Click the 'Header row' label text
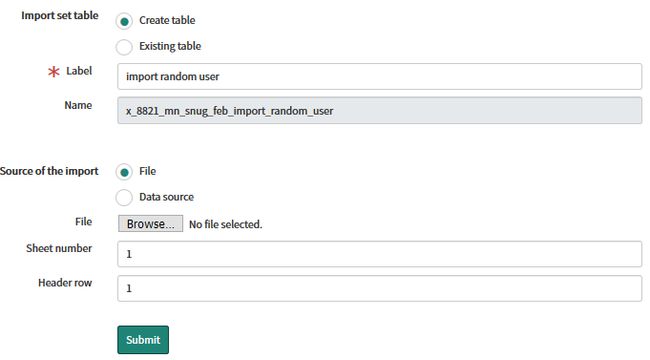This screenshot has width=650, height=360. (x=65, y=282)
